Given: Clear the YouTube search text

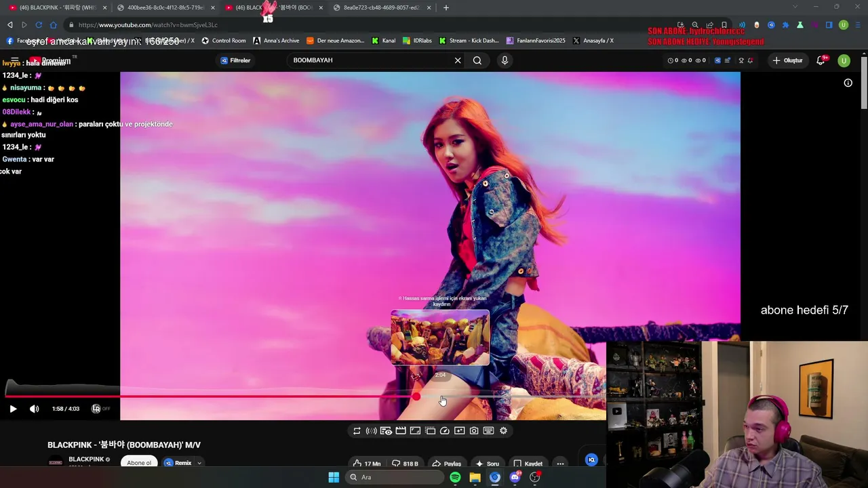Looking at the screenshot, I should coord(458,60).
